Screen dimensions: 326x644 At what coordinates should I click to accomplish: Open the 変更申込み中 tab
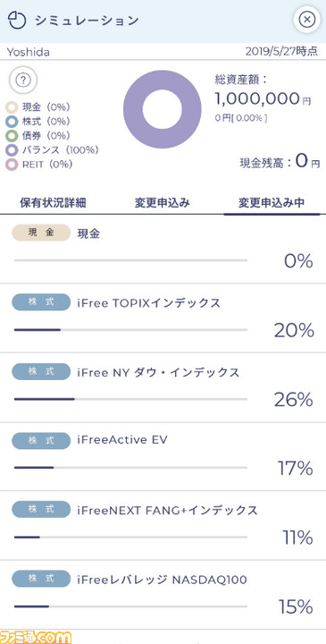[x=272, y=203]
